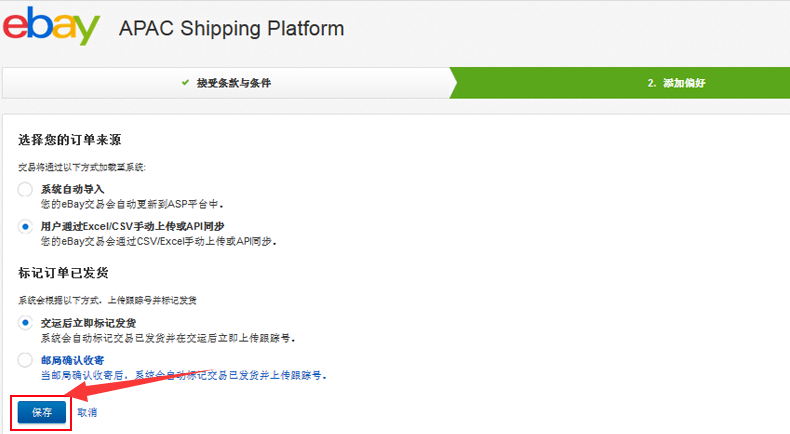Image resolution: width=790 pixels, height=434 pixels.
Task: Click the 邮局确认收寄 label text
Action: tap(72, 360)
